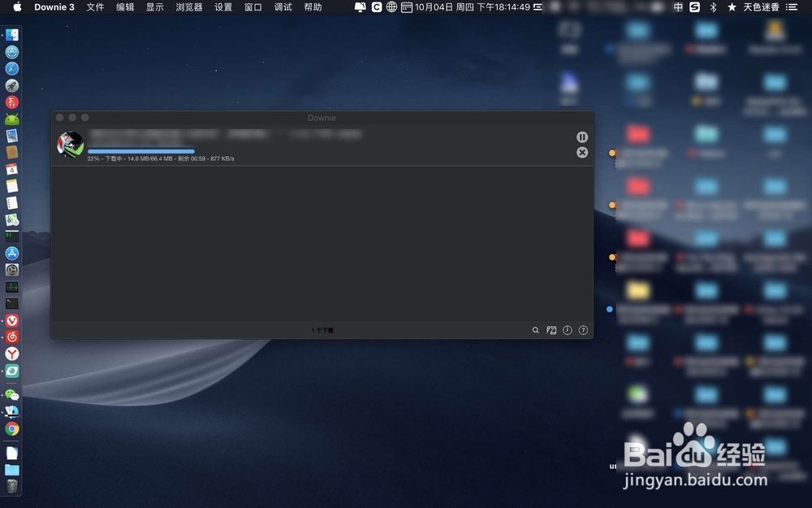
Task: Open the 窗口 menu
Action: pos(253,7)
